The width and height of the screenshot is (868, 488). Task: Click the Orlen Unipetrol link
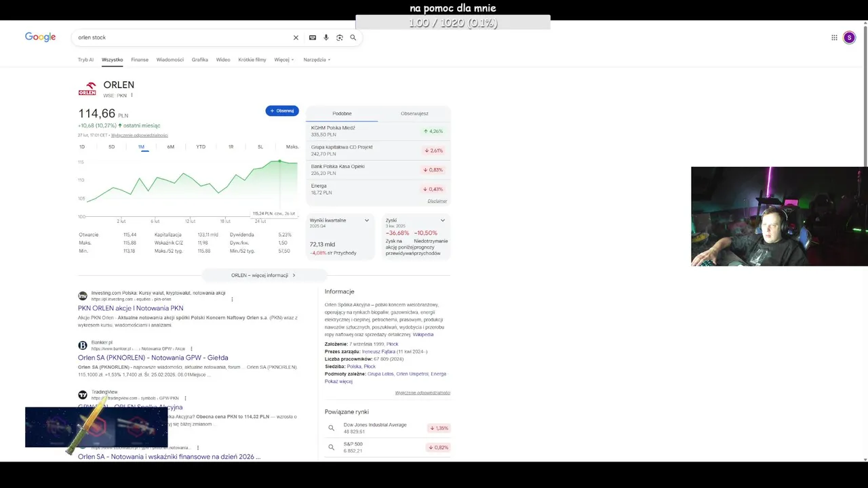412,374
